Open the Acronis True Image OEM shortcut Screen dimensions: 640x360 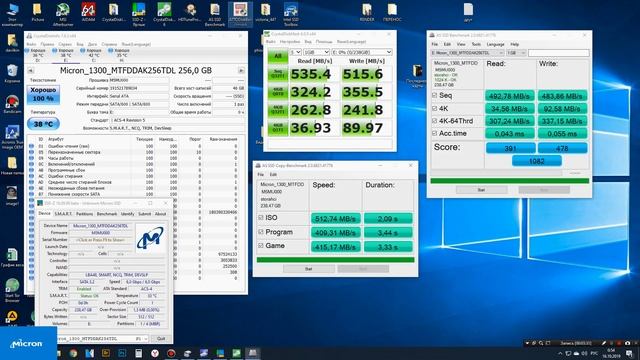(x=12, y=137)
